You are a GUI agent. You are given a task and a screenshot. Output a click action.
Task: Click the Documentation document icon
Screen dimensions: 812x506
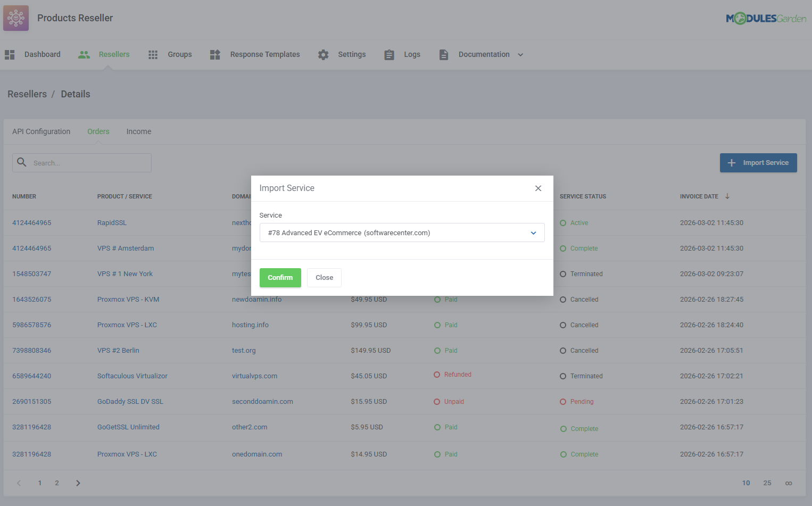[444, 54]
